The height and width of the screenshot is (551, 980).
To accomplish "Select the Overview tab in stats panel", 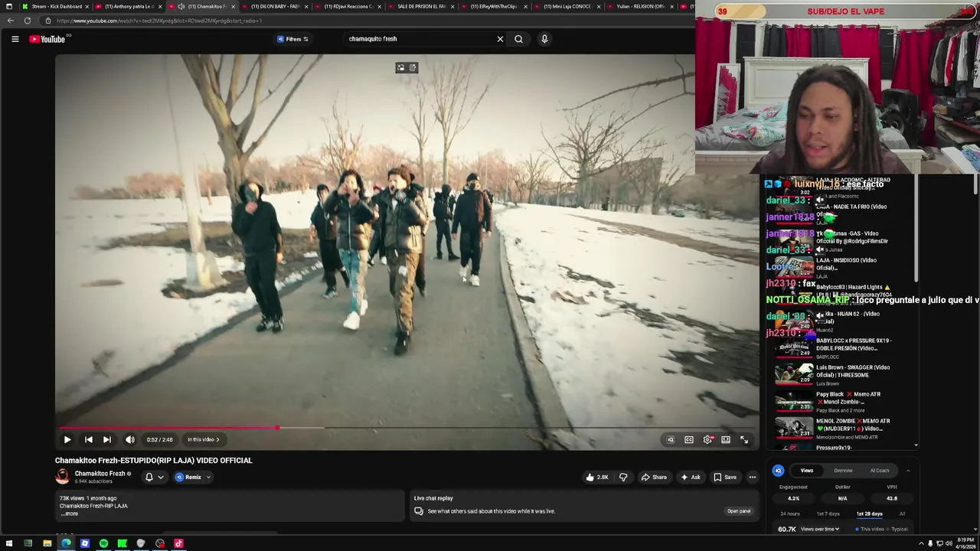I will coord(843,471).
